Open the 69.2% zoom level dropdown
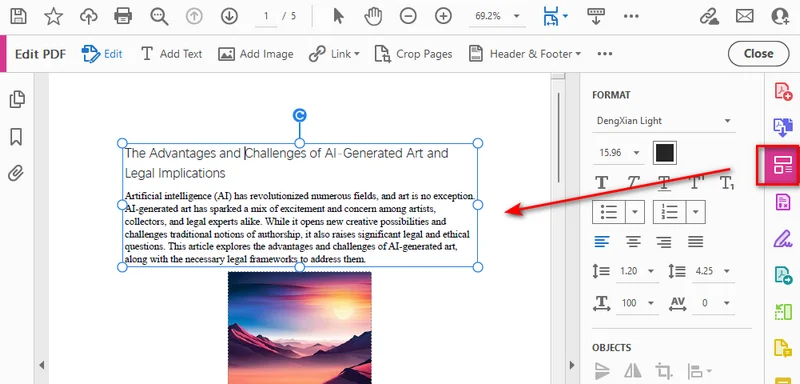The height and width of the screenshot is (384, 800). (x=497, y=16)
